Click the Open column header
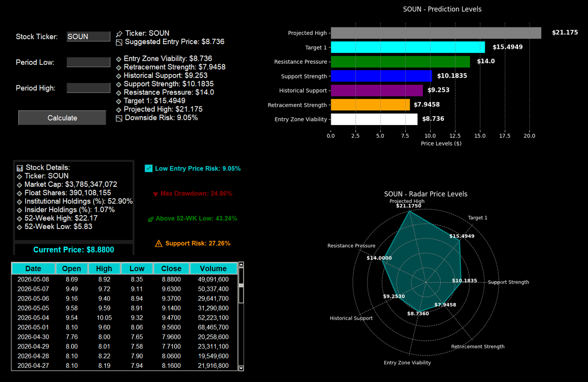588x382 pixels. coord(72,268)
